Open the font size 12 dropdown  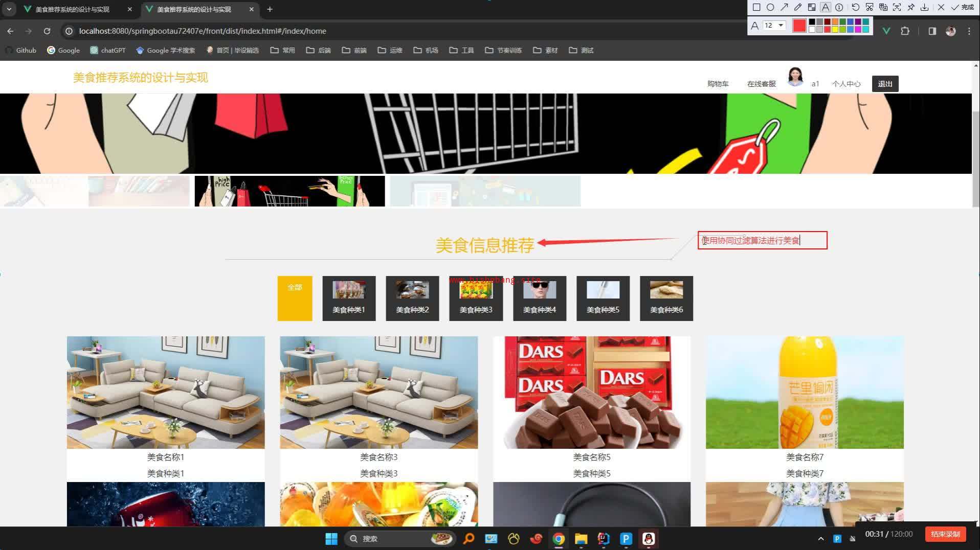[x=774, y=26]
